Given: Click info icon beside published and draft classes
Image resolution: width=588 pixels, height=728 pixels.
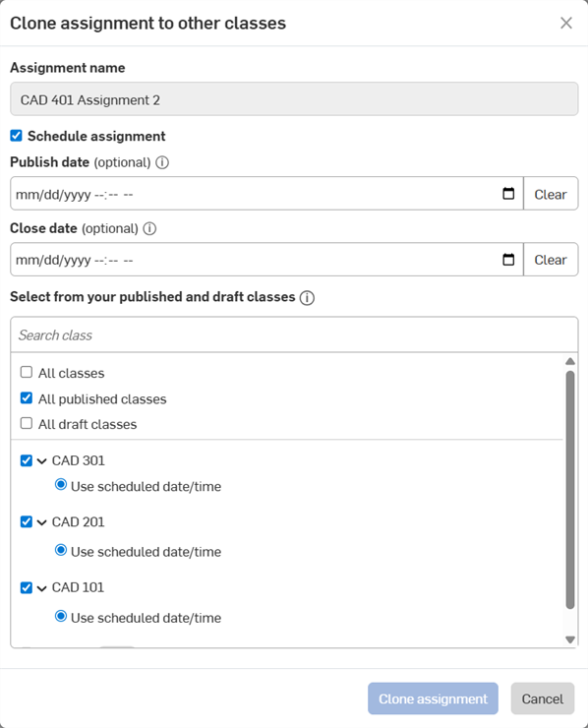Looking at the screenshot, I should 307,298.
